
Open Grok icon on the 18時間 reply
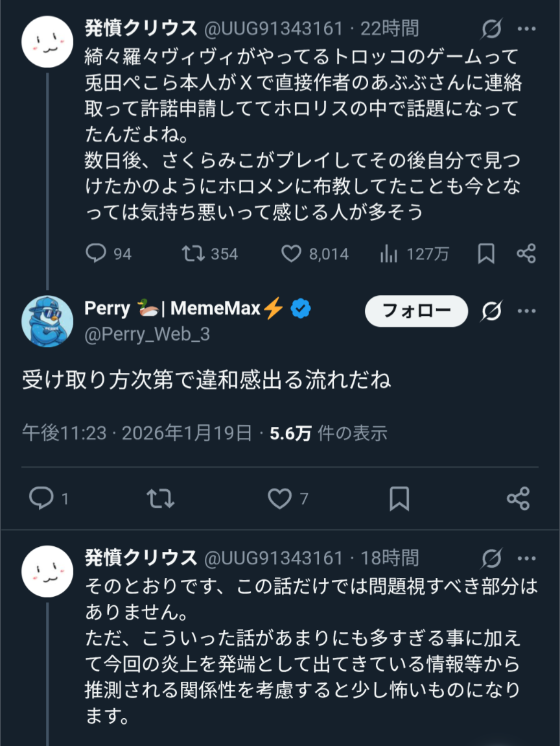click(x=492, y=558)
